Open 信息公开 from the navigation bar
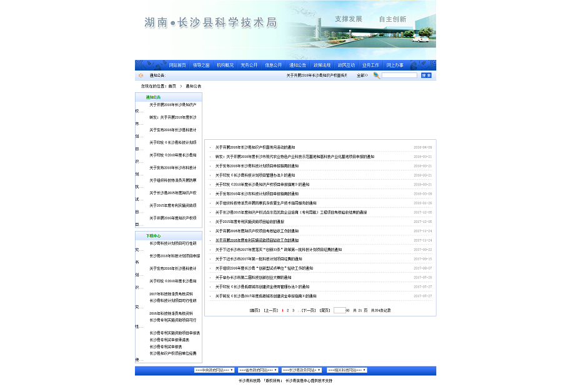The image size is (571, 392). pyautogui.click(x=274, y=65)
